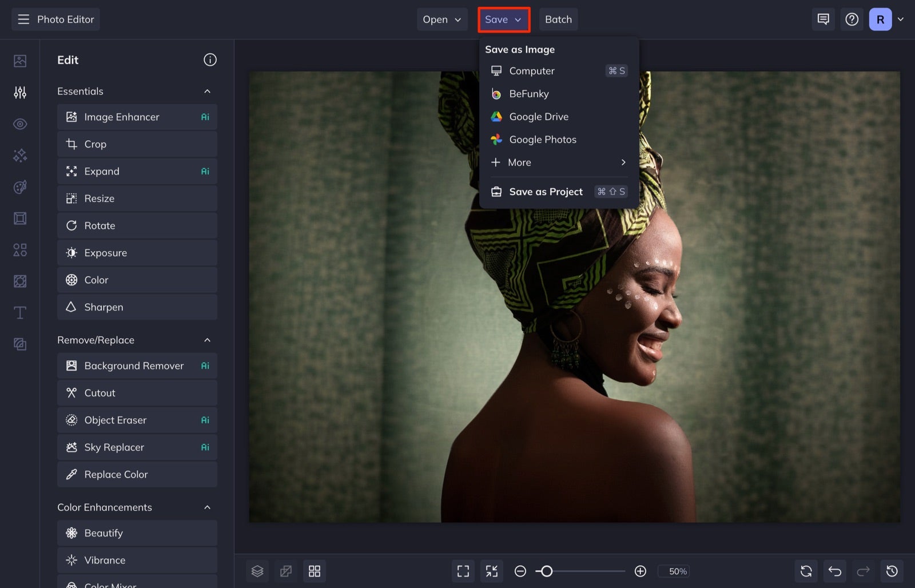
Task: Click the Undo icon
Action: (834, 571)
